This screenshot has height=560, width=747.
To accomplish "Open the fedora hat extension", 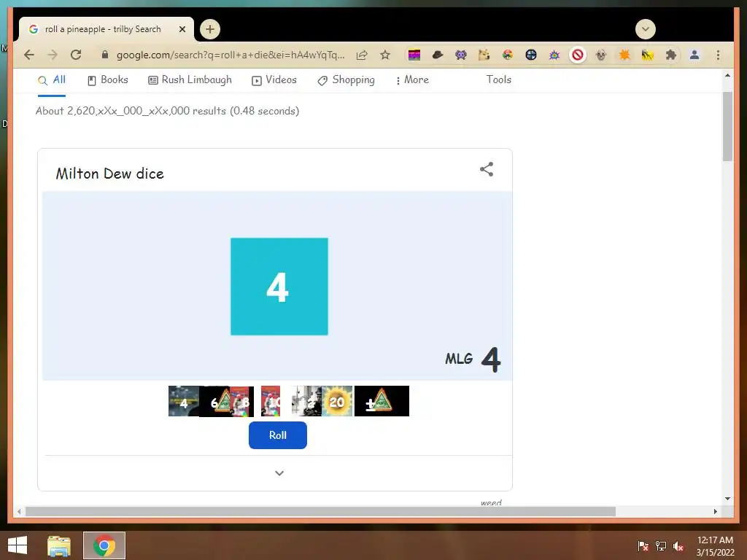I will click(438, 55).
